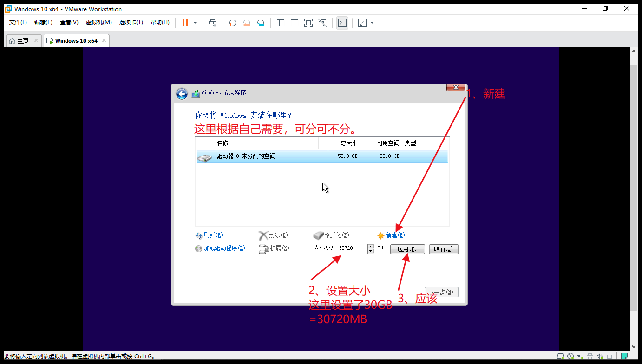Revert the VM to its previous snapshot
This screenshot has width=642, height=364.
point(247,23)
